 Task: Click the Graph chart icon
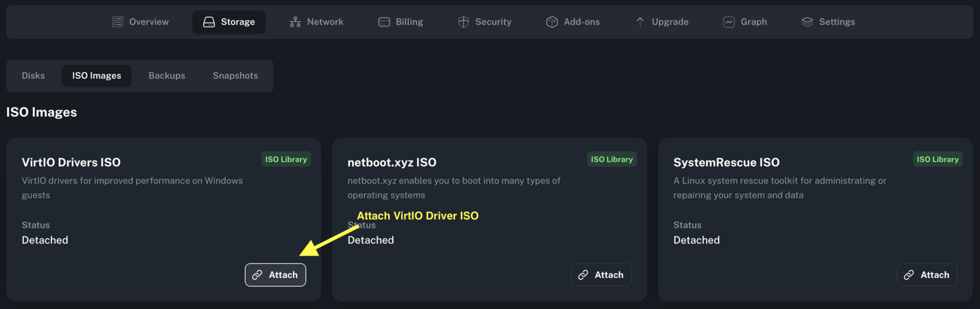point(729,22)
